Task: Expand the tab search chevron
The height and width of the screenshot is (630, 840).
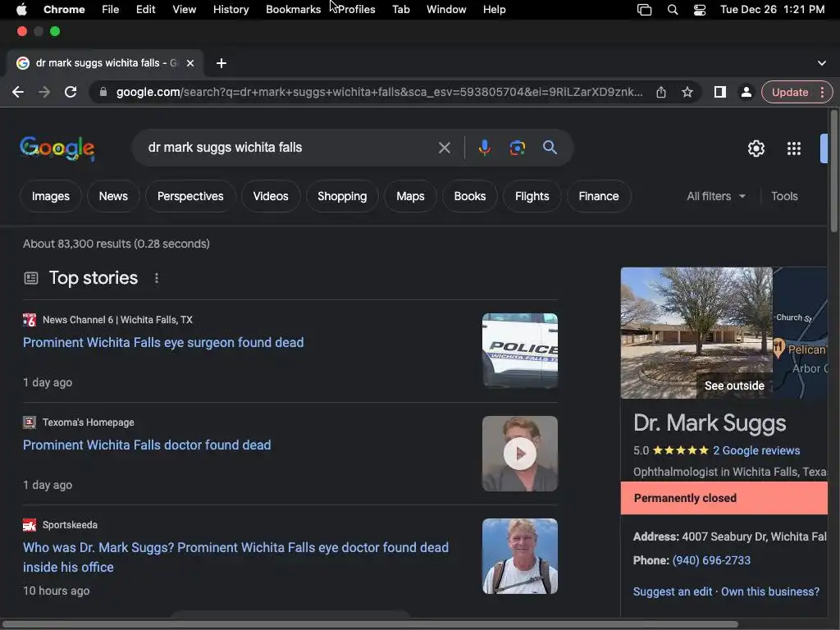Action: [821, 63]
